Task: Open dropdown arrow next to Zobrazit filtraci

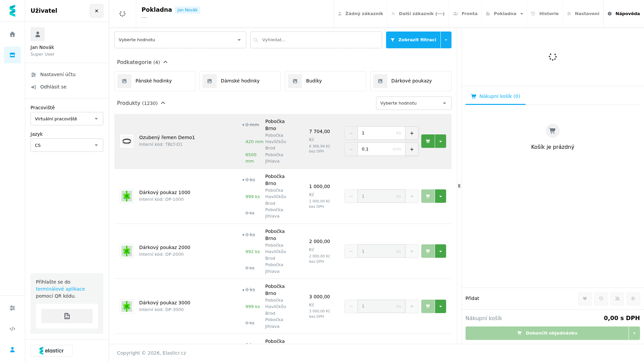Action: pyautogui.click(x=446, y=40)
